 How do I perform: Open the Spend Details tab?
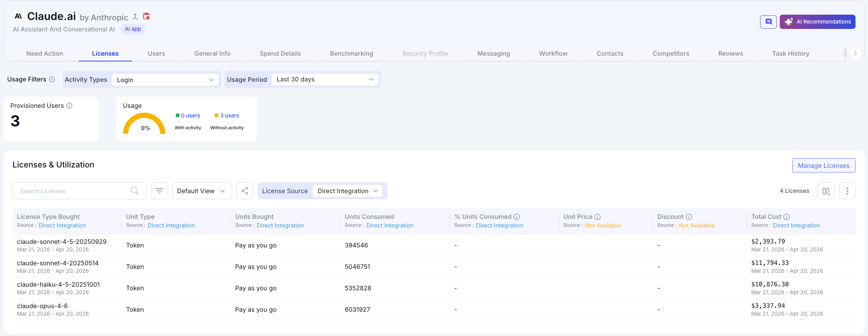280,54
